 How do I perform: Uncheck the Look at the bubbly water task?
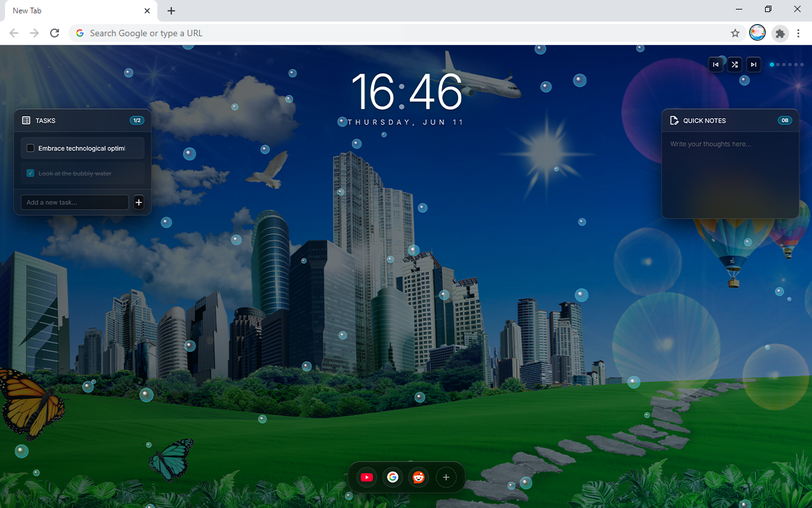pyautogui.click(x=30, y=173)
